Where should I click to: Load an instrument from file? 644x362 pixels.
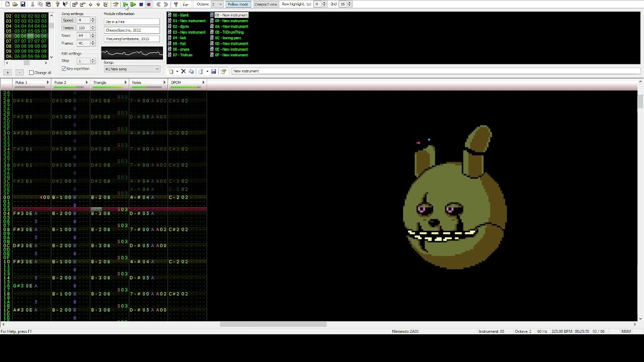[201, 71]
